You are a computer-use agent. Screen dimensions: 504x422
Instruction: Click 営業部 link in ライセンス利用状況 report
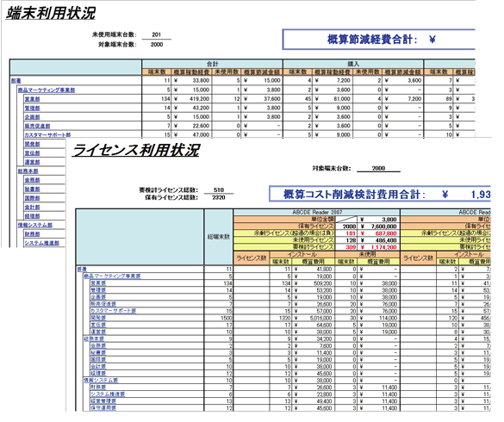(98, 283)
